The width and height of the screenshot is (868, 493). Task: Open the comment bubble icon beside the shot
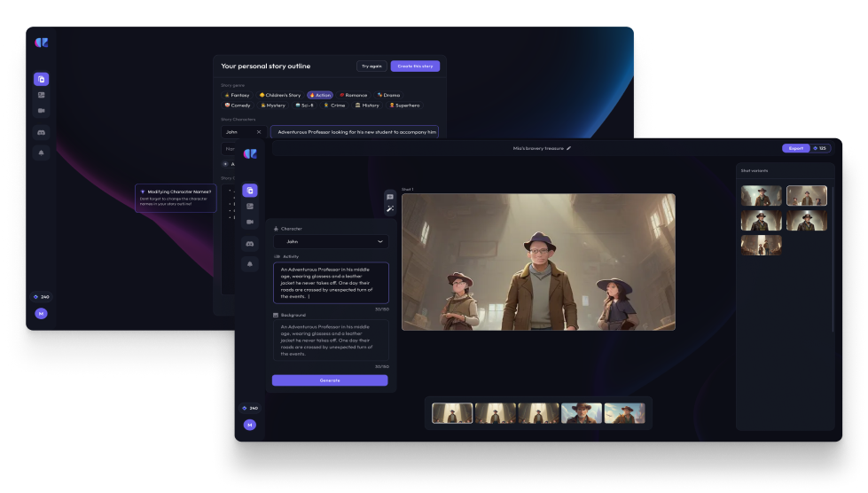click(x=390, y=197)
